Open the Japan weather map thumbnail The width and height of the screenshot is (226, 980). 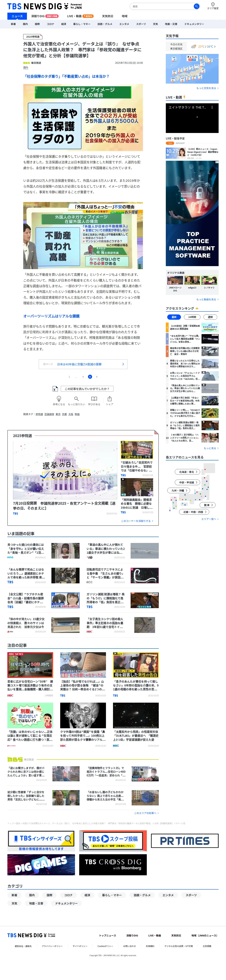tap(192, 69)
